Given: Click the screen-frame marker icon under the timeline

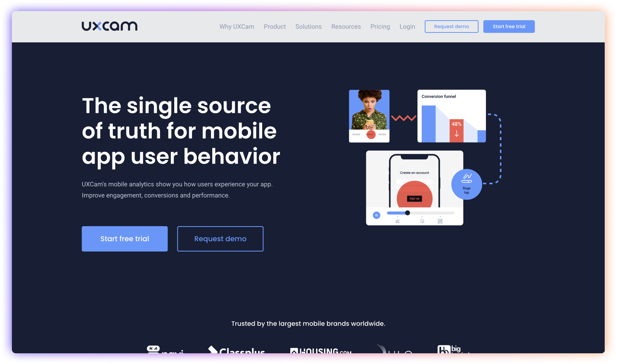Looking at the screenshot, I should click(x=440, y=221).
